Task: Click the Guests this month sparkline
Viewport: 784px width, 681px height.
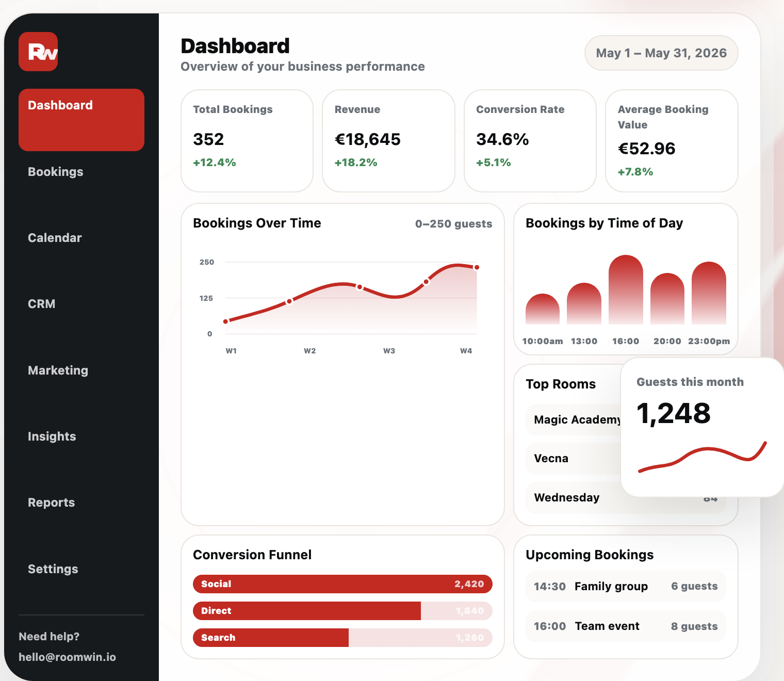Action: tap(703, 457)
